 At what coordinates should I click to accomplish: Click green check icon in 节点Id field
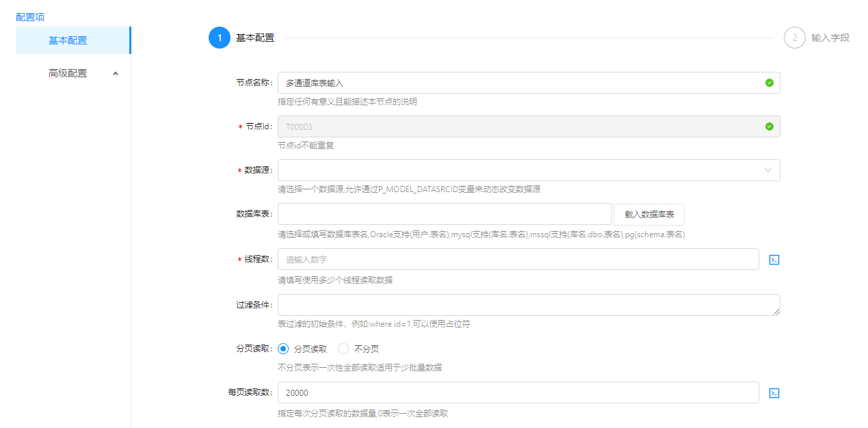point(769,126)
